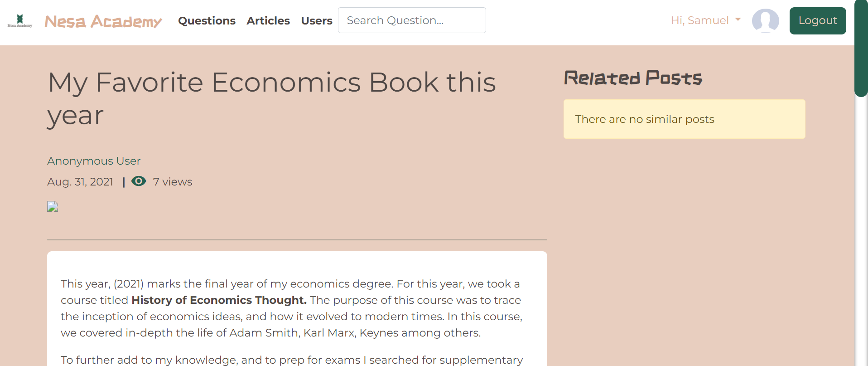
Task: Go to the Questions page
Action: (207, 21)
